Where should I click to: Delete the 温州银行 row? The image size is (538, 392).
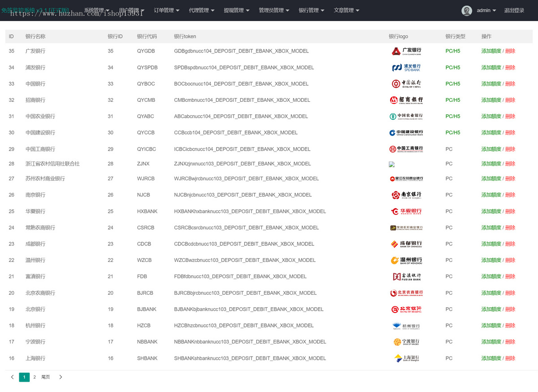pyautogui.click(x=510, y=260)
